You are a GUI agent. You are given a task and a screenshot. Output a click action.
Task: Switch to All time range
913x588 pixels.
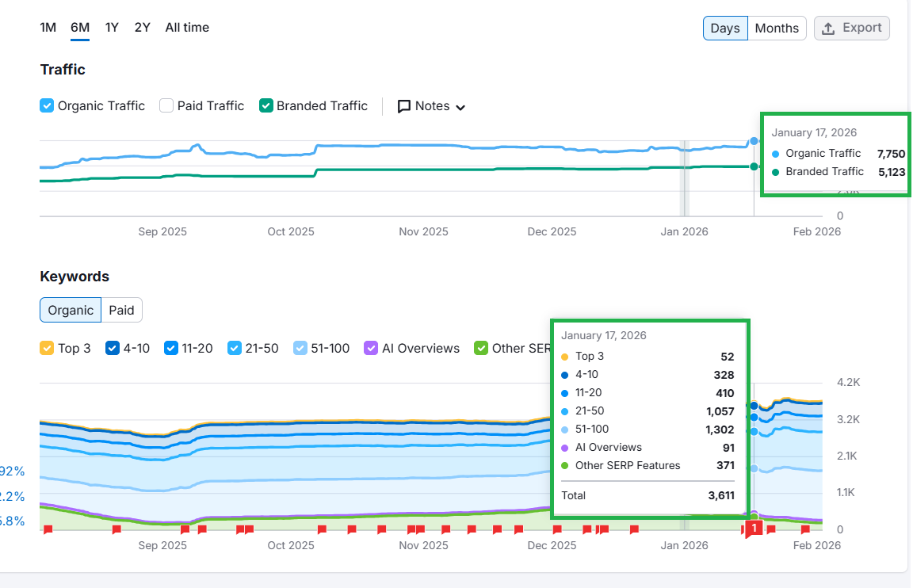(x=187, y=28)
